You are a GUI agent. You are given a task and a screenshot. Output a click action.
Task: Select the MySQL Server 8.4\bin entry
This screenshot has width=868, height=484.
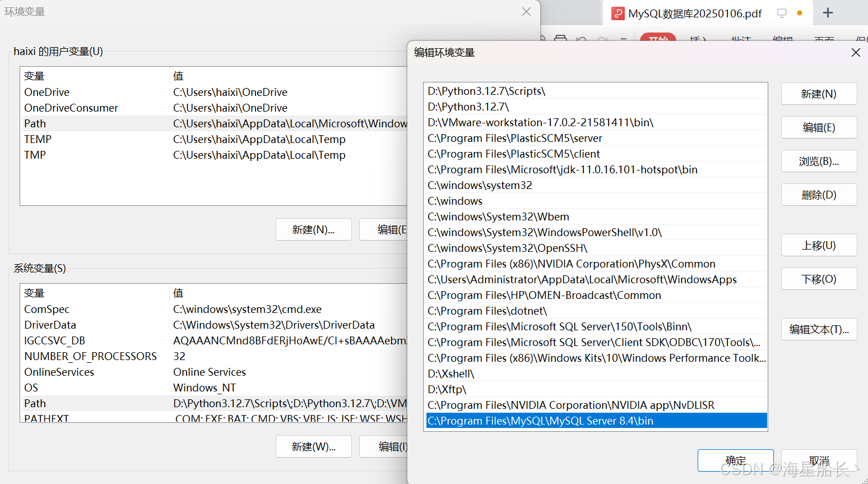click(x=596, y=421)
